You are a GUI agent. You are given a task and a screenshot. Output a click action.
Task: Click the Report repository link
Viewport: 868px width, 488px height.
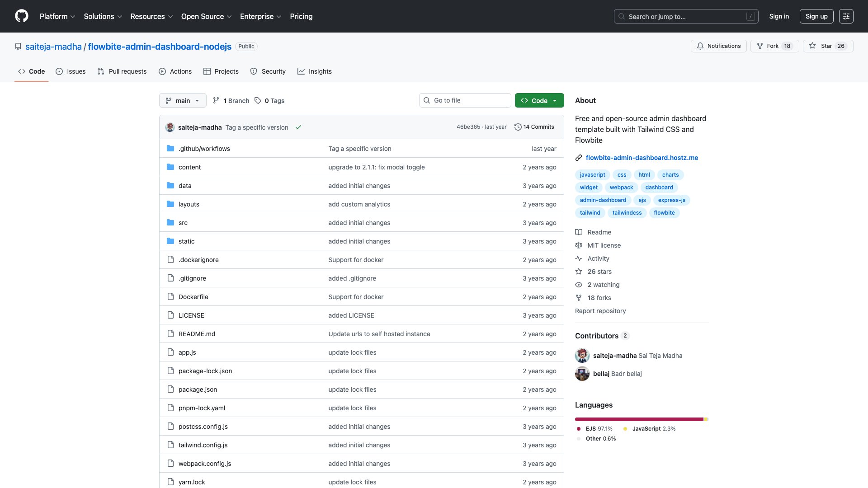pyautogui.click(x=600, y=311)
